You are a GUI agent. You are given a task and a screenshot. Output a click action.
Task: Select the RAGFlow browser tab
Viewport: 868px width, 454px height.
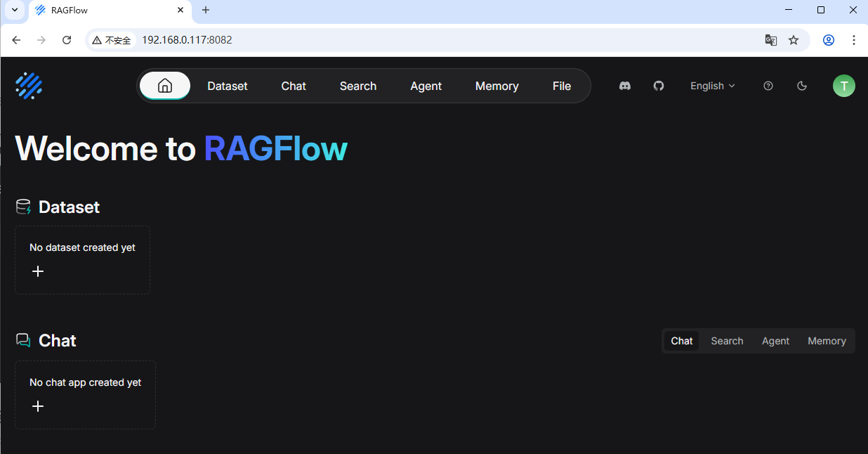pyautogui.click(x=110, y=11)
